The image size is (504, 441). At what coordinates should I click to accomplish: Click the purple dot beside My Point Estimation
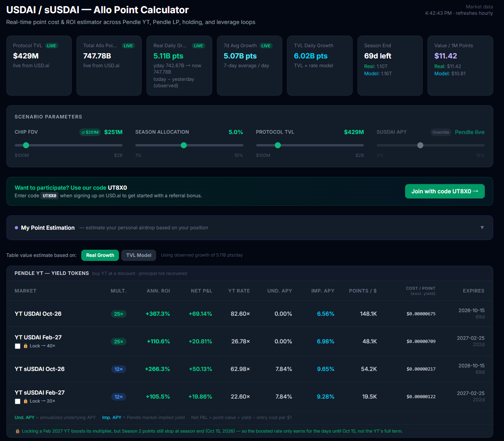pyautogui.click(x=16, y=228)
